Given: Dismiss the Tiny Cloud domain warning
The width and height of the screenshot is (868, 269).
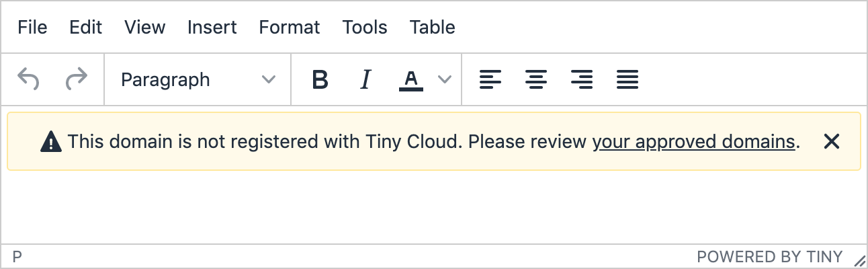Looking at the screenshot, I should tap(832, 141).
